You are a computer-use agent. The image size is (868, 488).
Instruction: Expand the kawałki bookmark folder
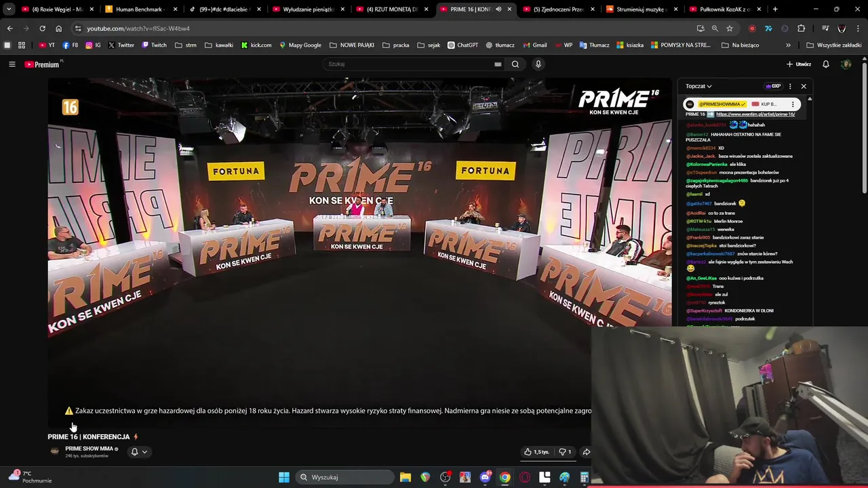coord(218,45)
